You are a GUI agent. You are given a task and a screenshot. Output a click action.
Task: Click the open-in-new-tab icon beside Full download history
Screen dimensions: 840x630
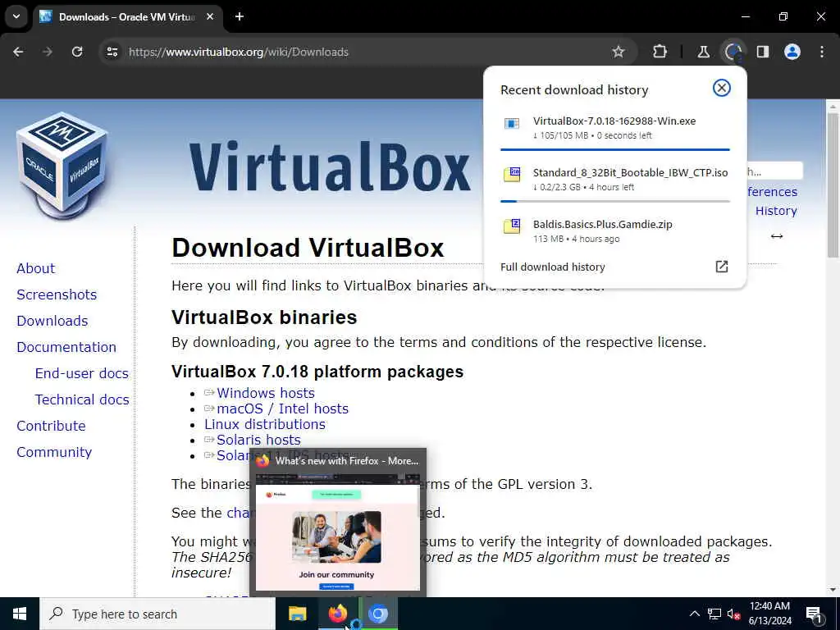click(722, 267)
